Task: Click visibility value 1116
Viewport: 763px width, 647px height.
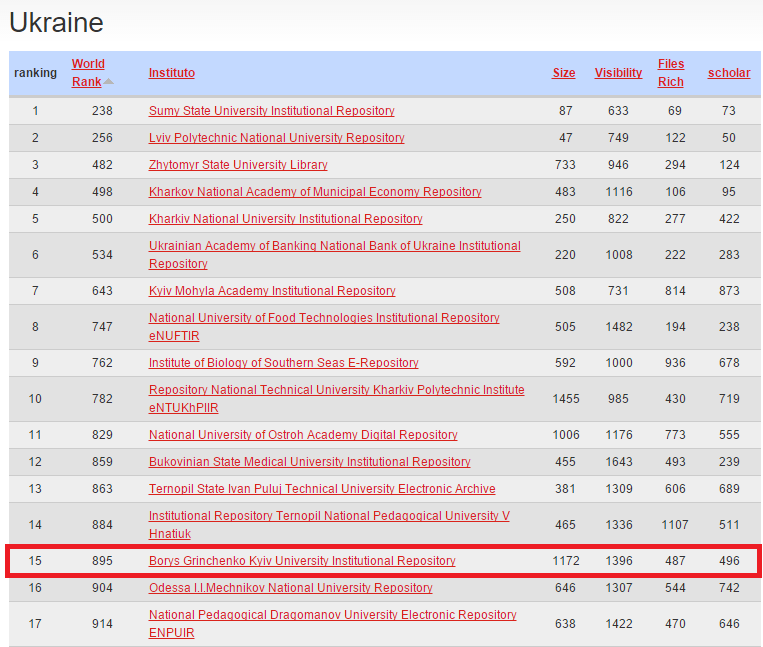Action: 619,192
